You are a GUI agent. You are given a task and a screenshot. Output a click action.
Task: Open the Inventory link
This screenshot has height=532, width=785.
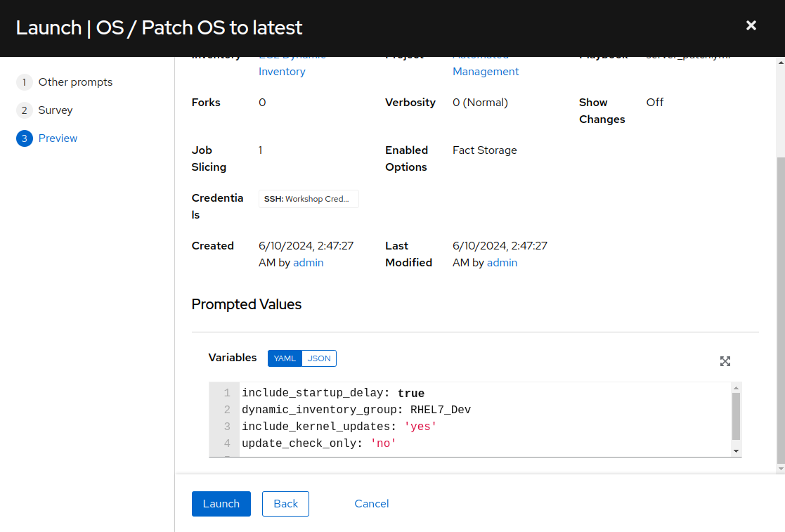282,72
